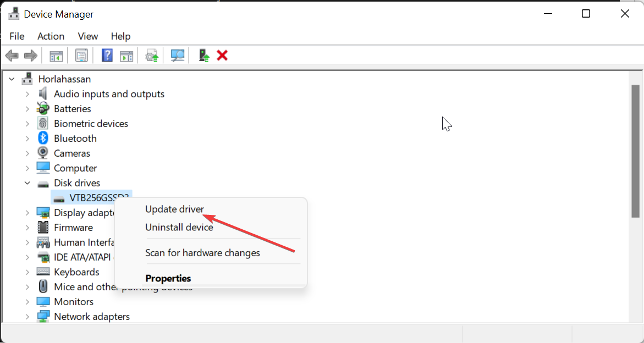Open the Properties sheet toolbar icon
644x343 pixels.
81,56
